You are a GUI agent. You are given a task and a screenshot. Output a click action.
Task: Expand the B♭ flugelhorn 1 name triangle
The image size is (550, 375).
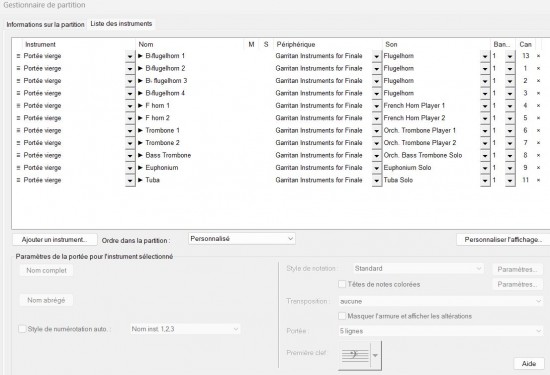pos(140,56)
